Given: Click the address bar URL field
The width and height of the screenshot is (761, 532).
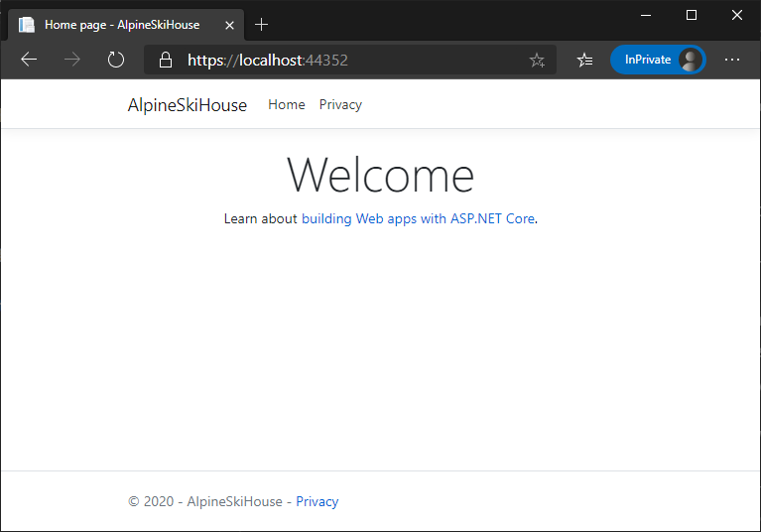Looking at the screenshot, I should (349, 61).
